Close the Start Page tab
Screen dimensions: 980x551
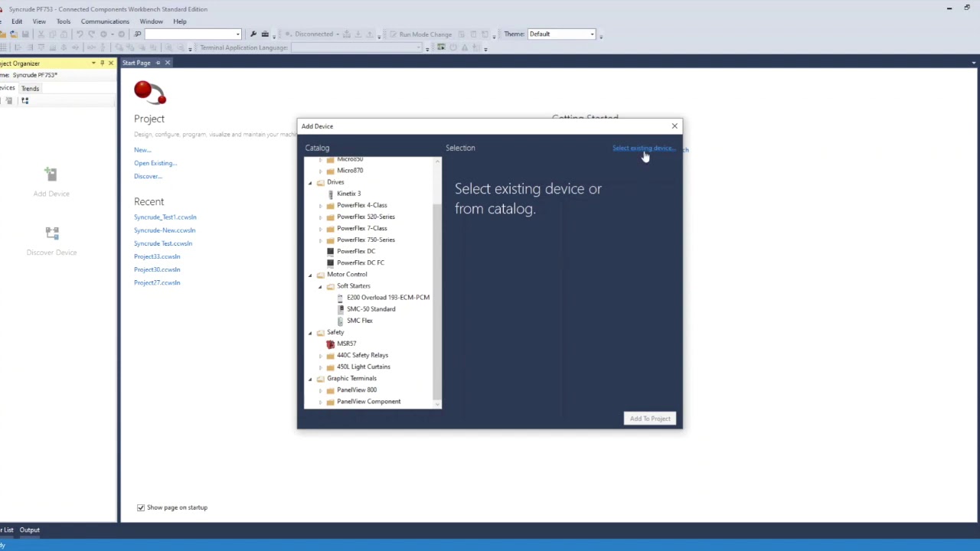(168, 63)
